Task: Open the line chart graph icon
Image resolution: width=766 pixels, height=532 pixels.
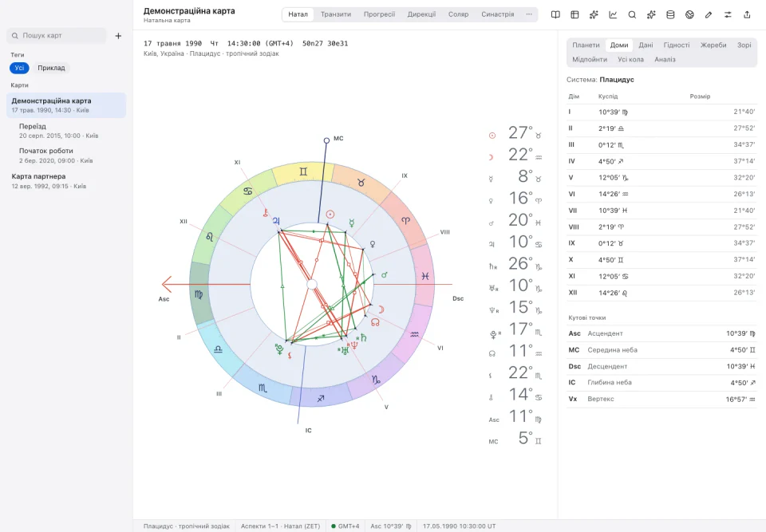Action: pyautogui.click(x=613, y=14)
